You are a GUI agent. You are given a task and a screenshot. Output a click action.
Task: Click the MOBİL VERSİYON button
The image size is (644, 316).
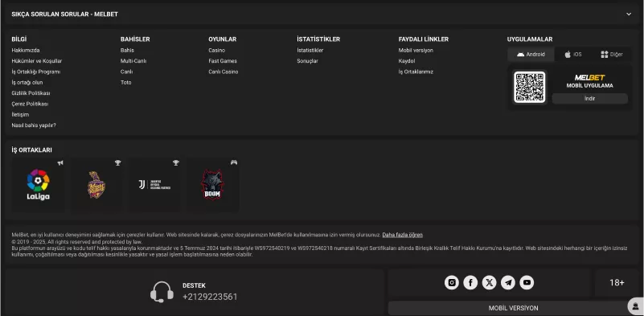[513, 308]
